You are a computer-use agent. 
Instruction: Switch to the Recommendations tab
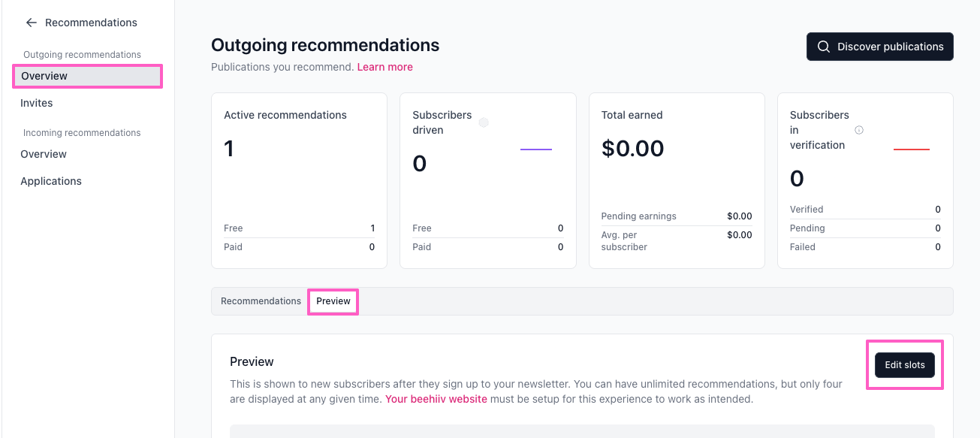(x=261, y=301)
